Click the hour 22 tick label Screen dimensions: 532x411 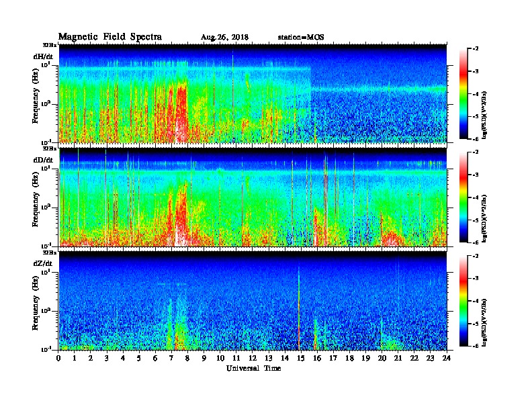(x=414, y=358)
